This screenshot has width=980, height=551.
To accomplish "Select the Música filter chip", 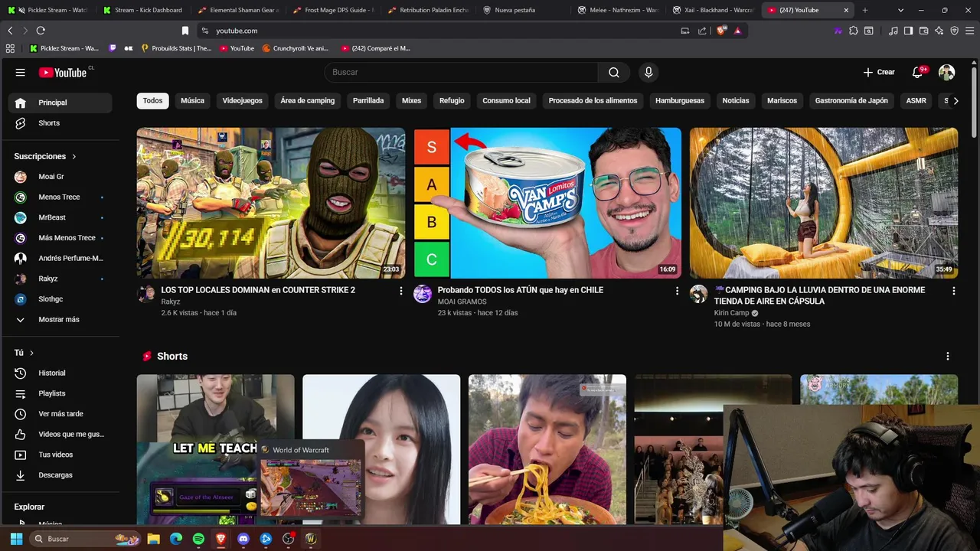I will [x=192, y=100].
